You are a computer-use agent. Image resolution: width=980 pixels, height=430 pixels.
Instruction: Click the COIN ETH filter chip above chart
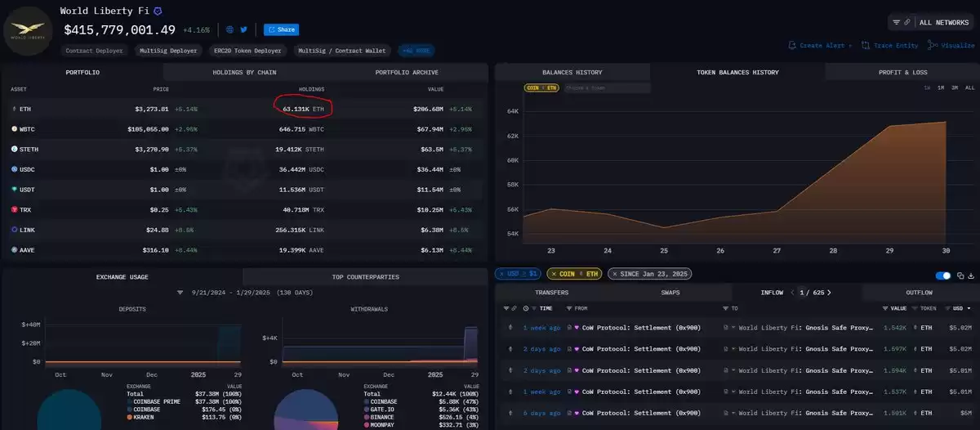pos(541,87)
